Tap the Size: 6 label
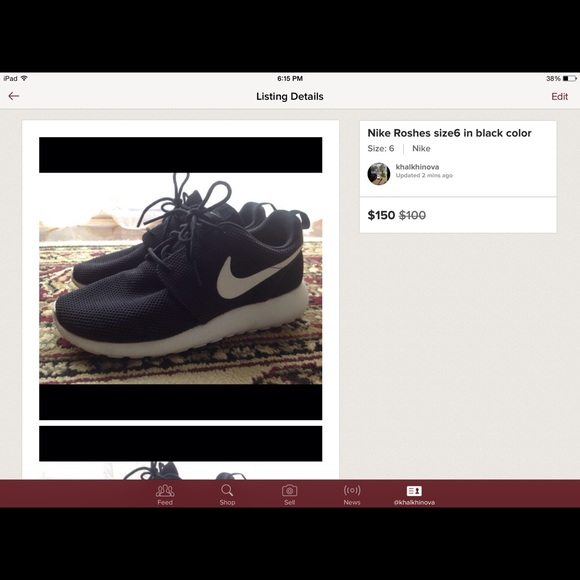Viewport: 580px width, 580px height. pos(381,149)
